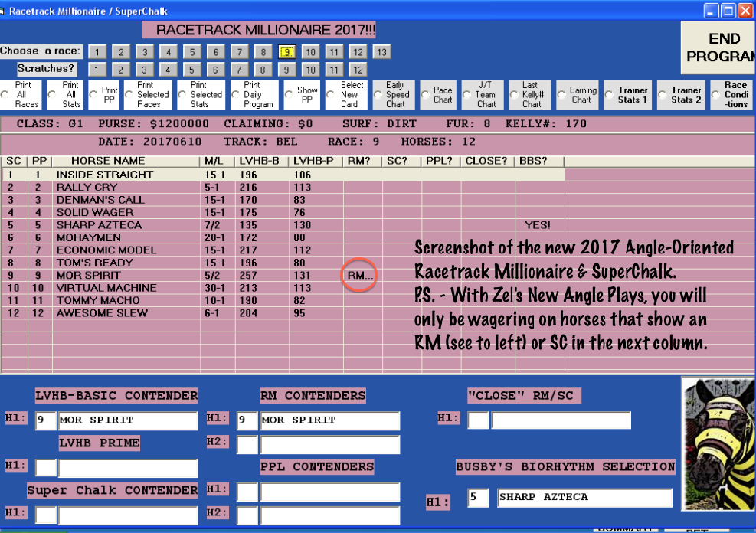The width and height of the screenshot is (756, 533).
Task: Select race 10 in Choose a race
Action: pyautogui.click(x=310, y=52)
